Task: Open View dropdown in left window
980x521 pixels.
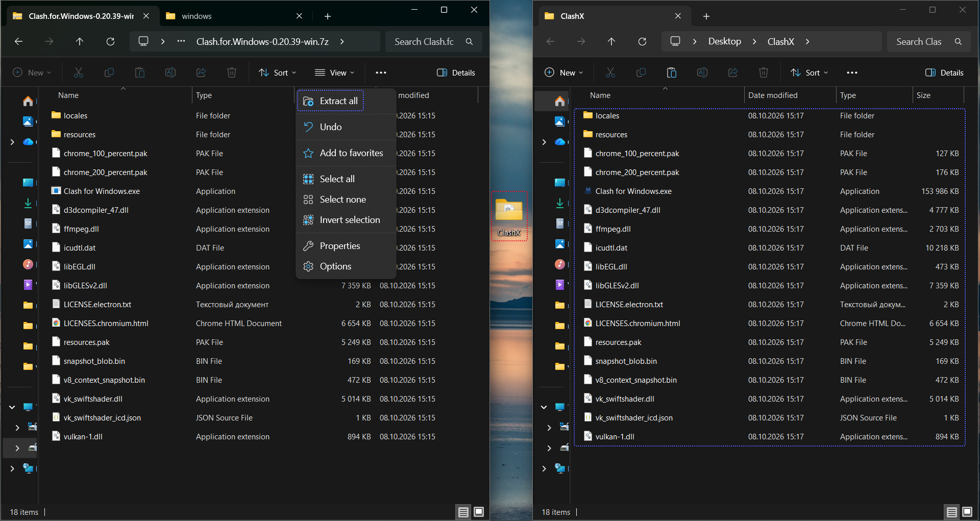Action: pos(334,72)
